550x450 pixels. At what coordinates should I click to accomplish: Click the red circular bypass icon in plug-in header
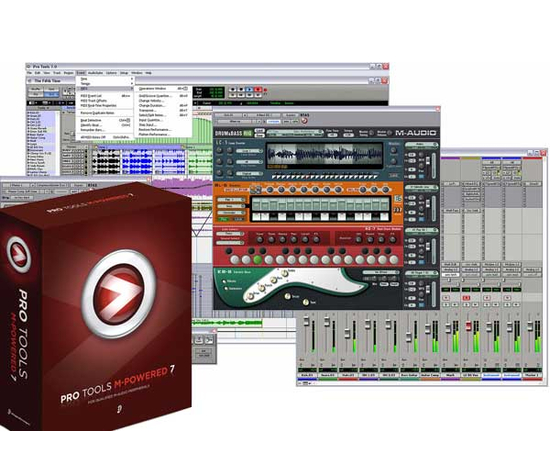coord(304,121)
